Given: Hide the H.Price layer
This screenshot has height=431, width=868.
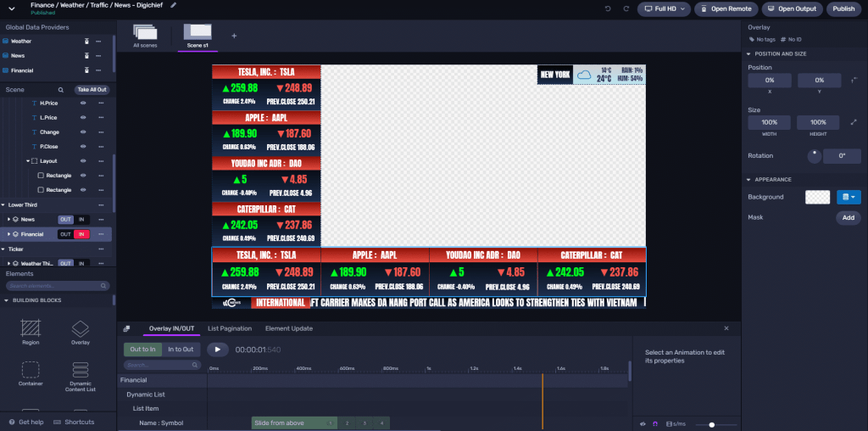Looking at the screenshot, I should [x=83, y=103].
